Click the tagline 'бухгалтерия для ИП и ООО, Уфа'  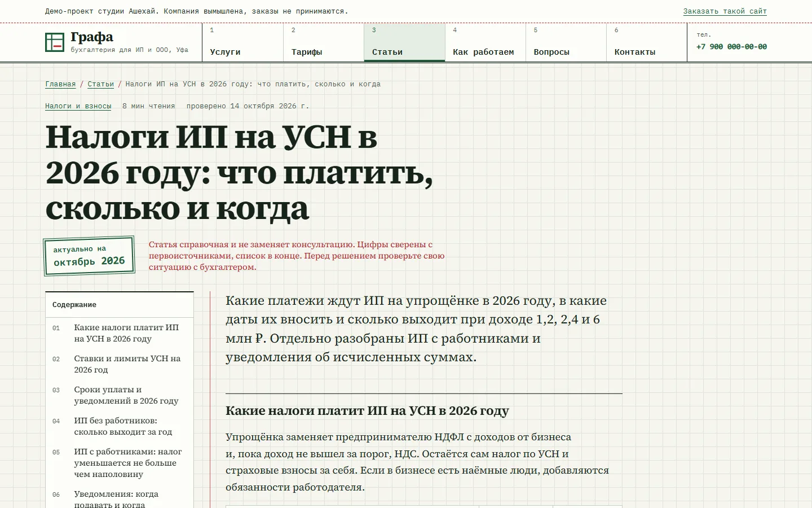point(129,50)
